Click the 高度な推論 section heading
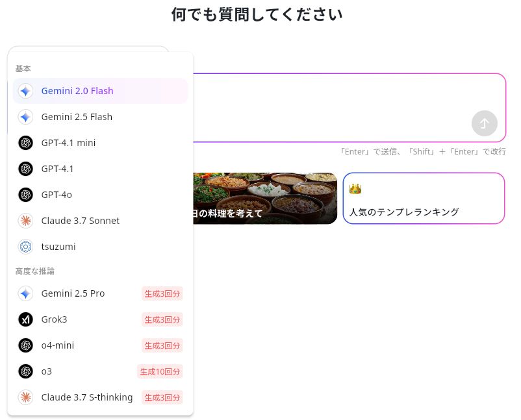 point(35,271)
